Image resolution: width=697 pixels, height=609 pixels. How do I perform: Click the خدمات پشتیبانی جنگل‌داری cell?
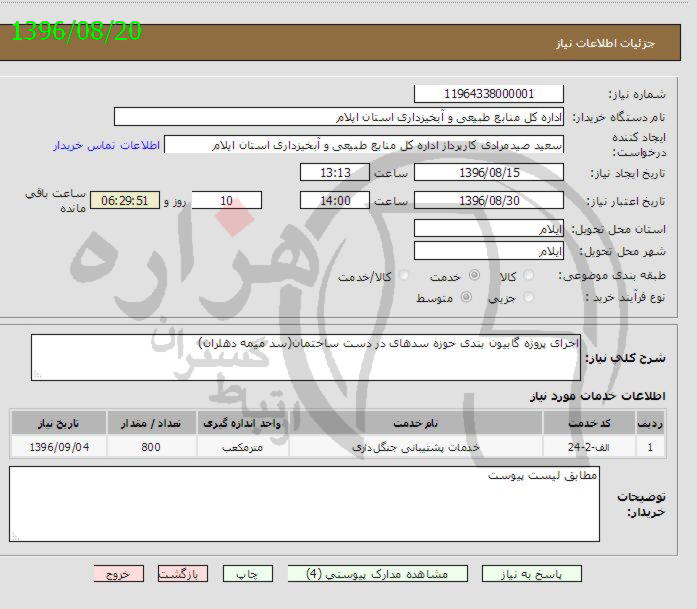click(x=416, y=447)
